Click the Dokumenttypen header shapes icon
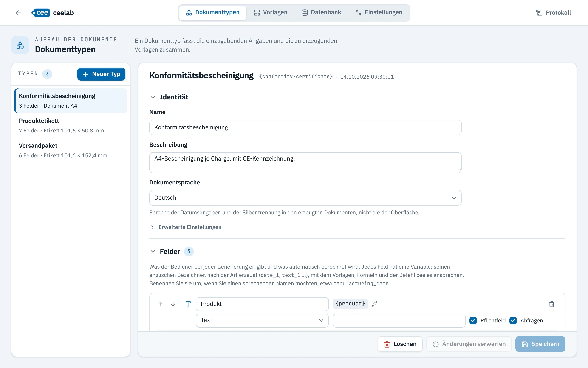The image size is (588, 368). tap(20, 45)
